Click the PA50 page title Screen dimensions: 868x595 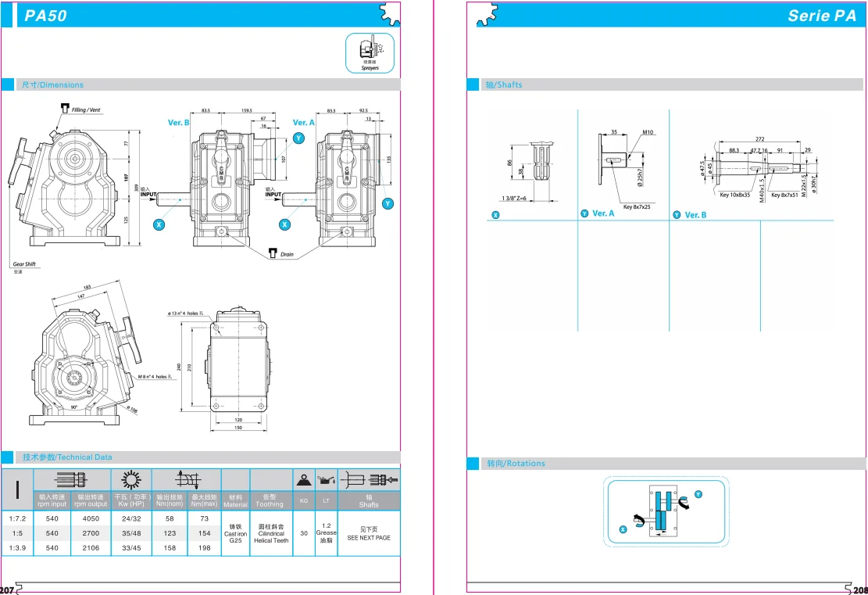(45, 16)
